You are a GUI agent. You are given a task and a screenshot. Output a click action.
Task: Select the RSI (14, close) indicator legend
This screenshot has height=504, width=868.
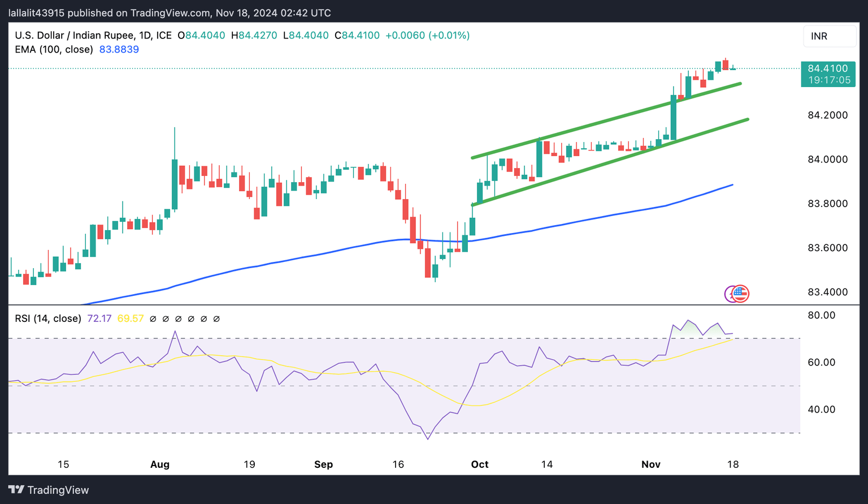pyautogui.click(x=48, y=318)
